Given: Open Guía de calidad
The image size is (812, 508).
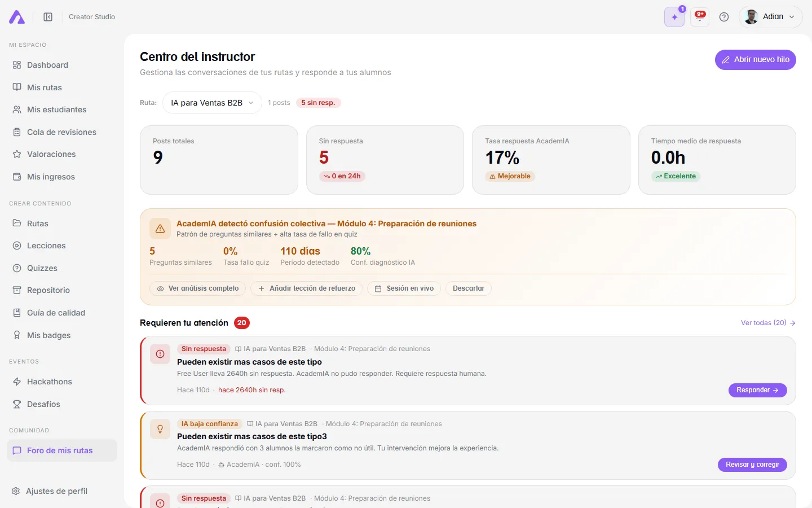Looking at the screenshot, I should (62, 313).
